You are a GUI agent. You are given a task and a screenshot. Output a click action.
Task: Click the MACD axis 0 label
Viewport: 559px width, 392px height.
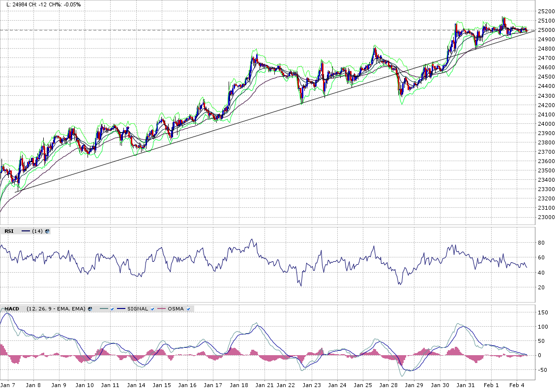[539, 355]
